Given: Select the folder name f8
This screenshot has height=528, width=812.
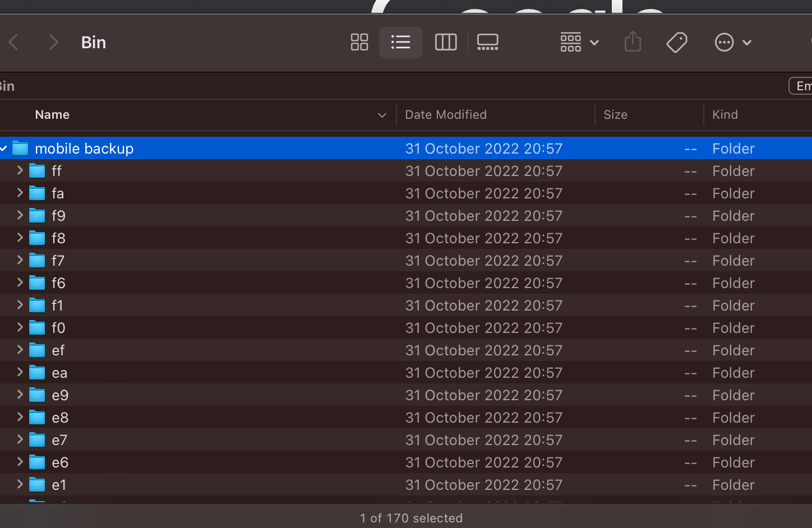Looking at the screenshot, I should point(58,238).
